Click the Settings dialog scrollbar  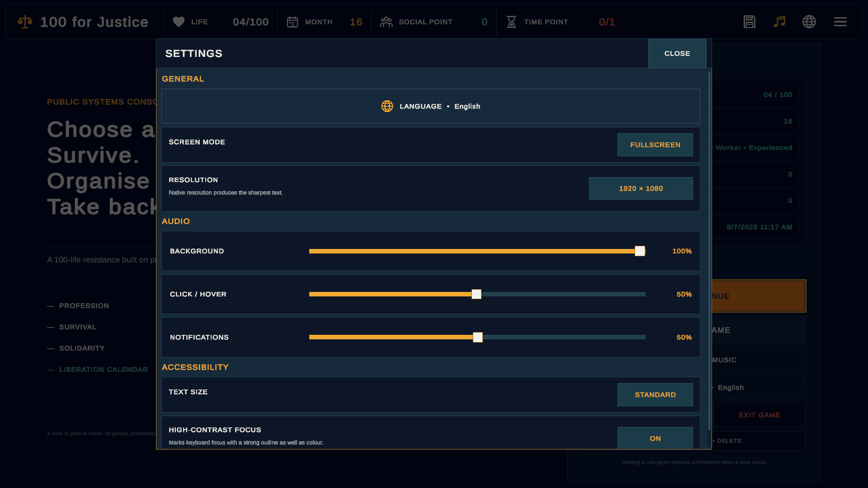point(709,251)
